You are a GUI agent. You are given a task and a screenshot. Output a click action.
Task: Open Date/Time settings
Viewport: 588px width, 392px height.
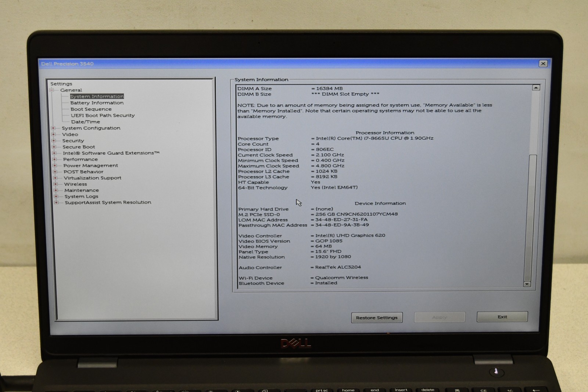86,122
